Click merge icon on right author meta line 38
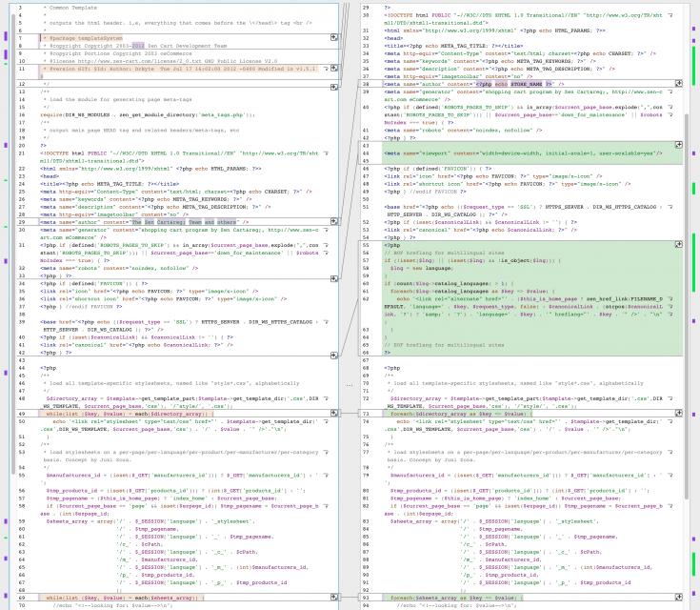The height and width of the screenshot is (610, 700). 678,84
